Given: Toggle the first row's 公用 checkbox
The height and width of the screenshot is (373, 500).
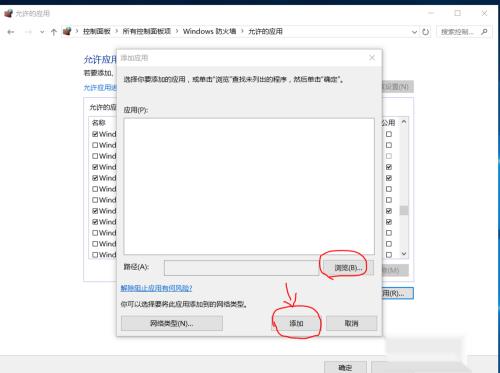Looking at the screenshot, I should pos(389,134).
